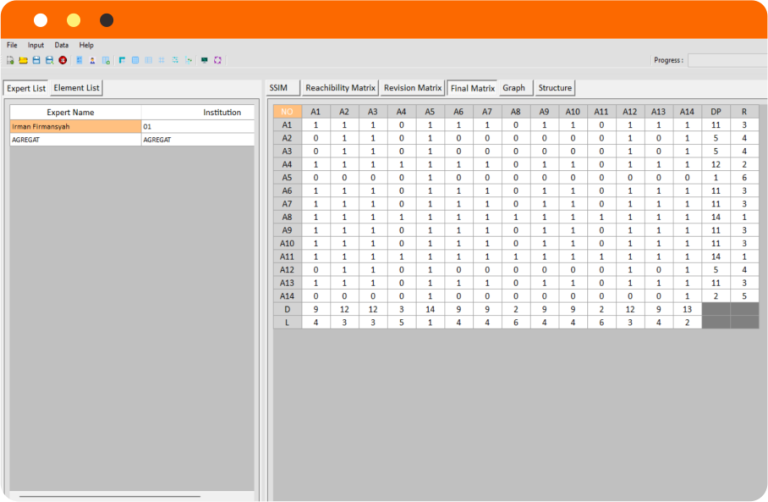Click the grid hash toolbar icon

(x=162, y=60)
